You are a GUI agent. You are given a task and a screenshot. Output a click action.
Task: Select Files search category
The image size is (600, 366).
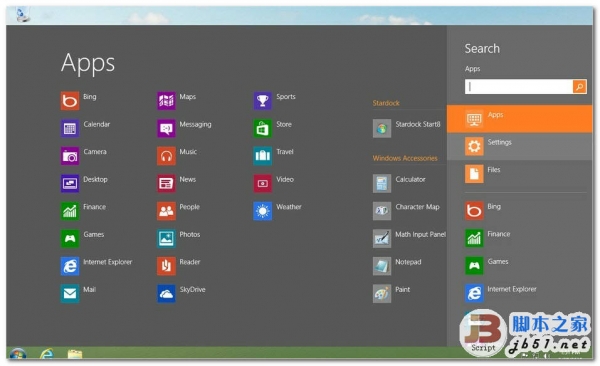tap(520, 174)
